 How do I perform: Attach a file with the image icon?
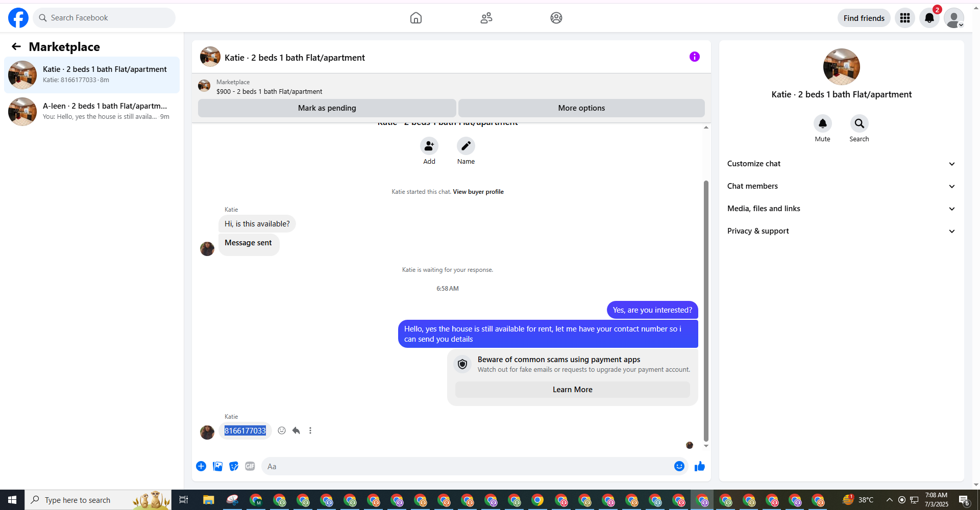(x=217, y=466)
